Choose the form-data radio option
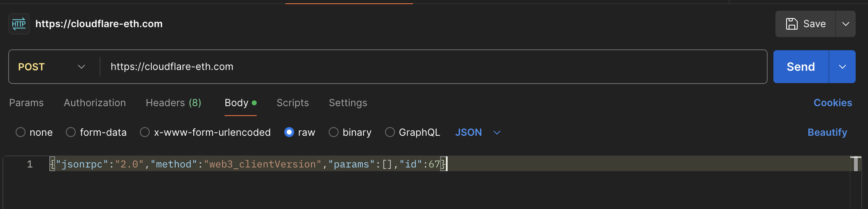This screenshot has height=209, width=868. (x=71, y=132)
